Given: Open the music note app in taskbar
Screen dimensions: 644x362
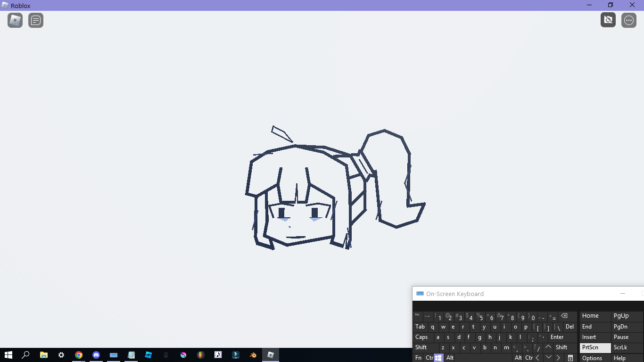Looking at the screenshot, I should (218, 355).
